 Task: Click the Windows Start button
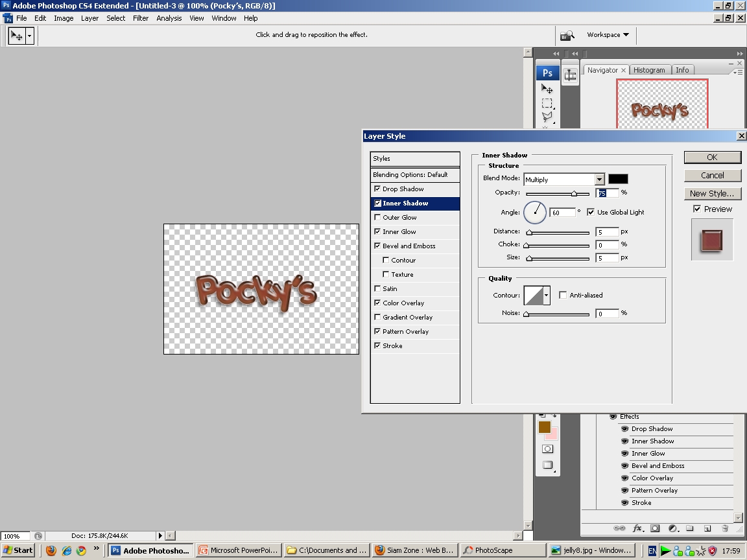click(x=18, y=550)
